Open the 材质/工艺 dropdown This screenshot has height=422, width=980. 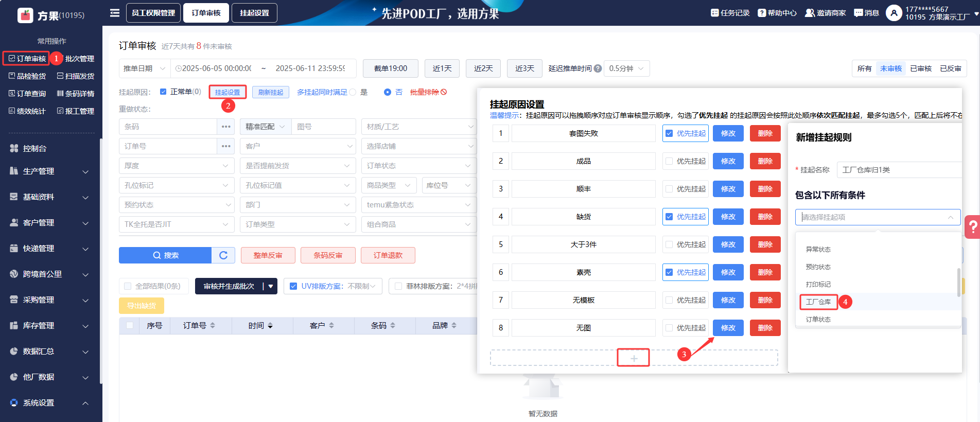click(419, 127)
